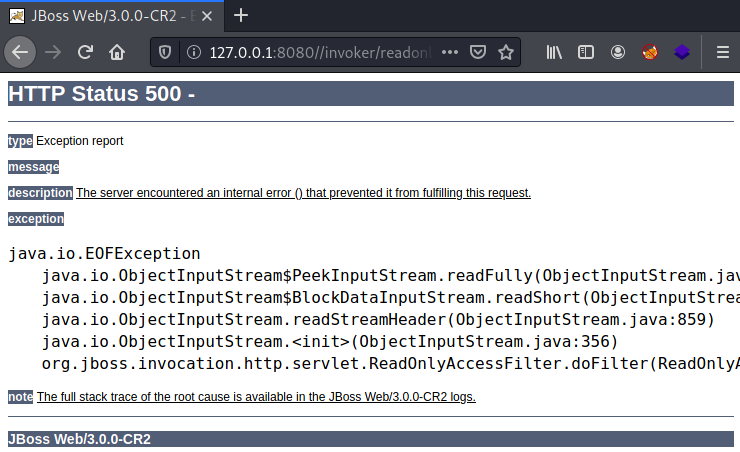Image resolution: width=740 pixels, height=452 pixels.
Task: Click the internal error description text
Action: pos(303,193)
